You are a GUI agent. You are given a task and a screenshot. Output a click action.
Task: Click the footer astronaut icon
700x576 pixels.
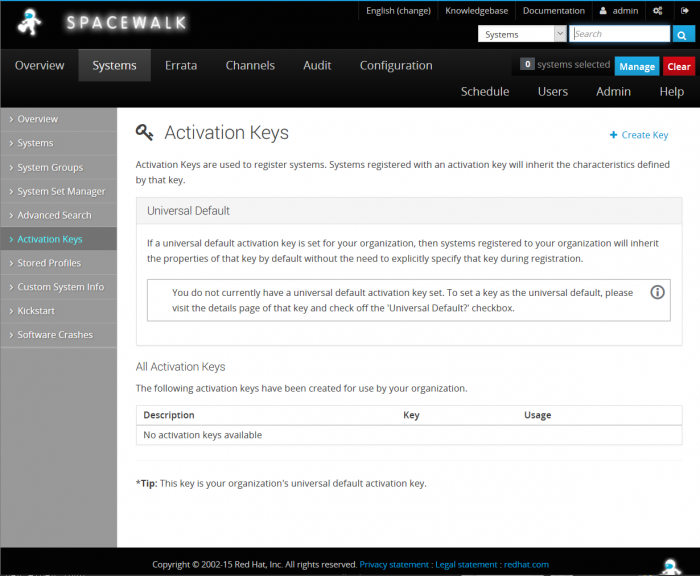[x=671, y=565]
